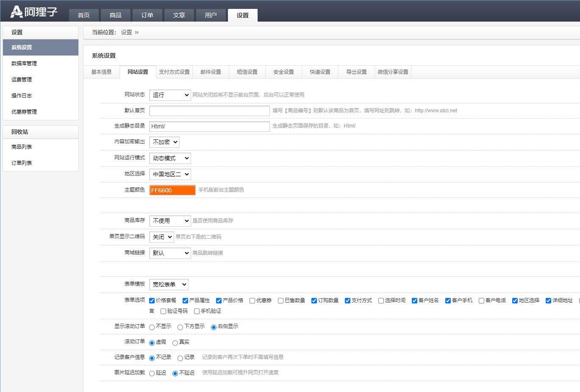
Task: Open the 订单 top navigation tab
Action: pos(147,15)
